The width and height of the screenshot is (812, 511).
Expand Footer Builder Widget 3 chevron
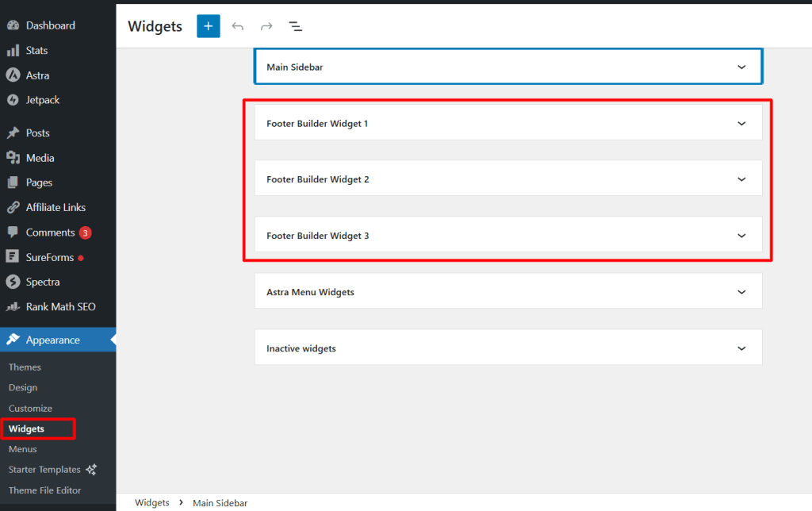click(741, 236)
